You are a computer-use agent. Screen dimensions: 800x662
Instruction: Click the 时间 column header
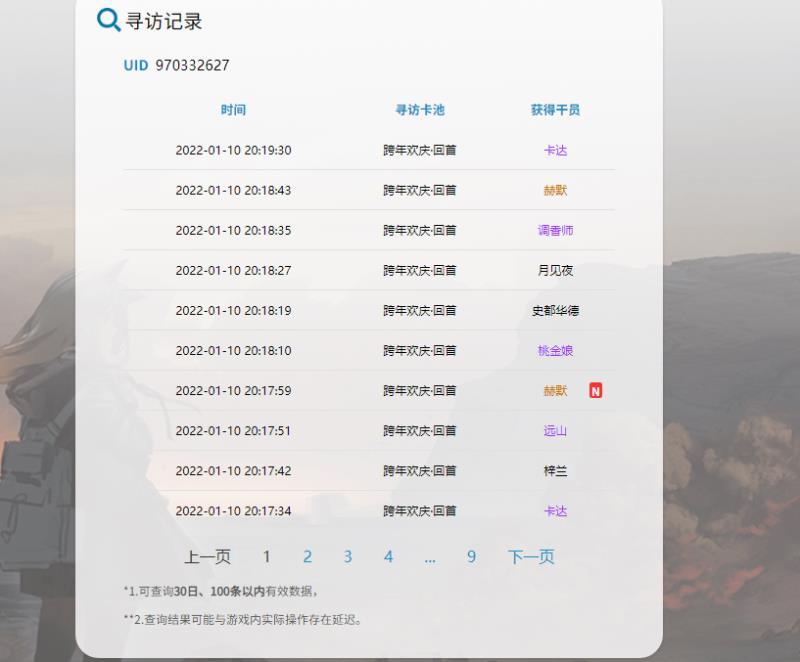point(233,110)
